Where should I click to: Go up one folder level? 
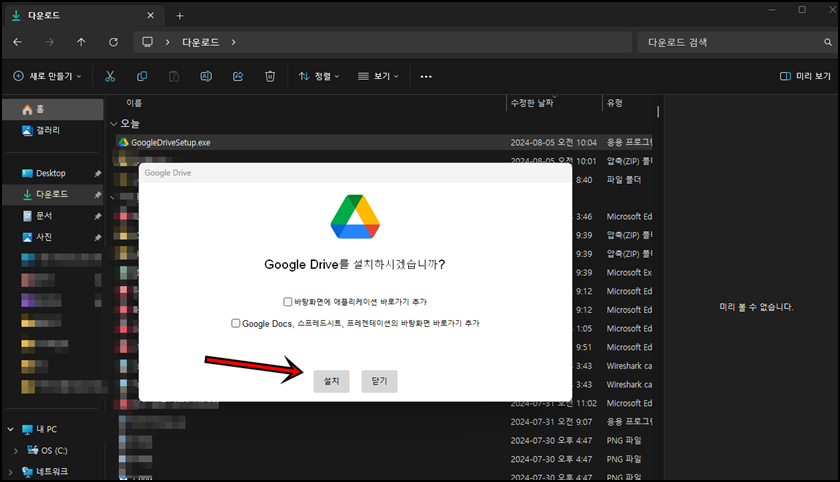click(x=81, y=42)
